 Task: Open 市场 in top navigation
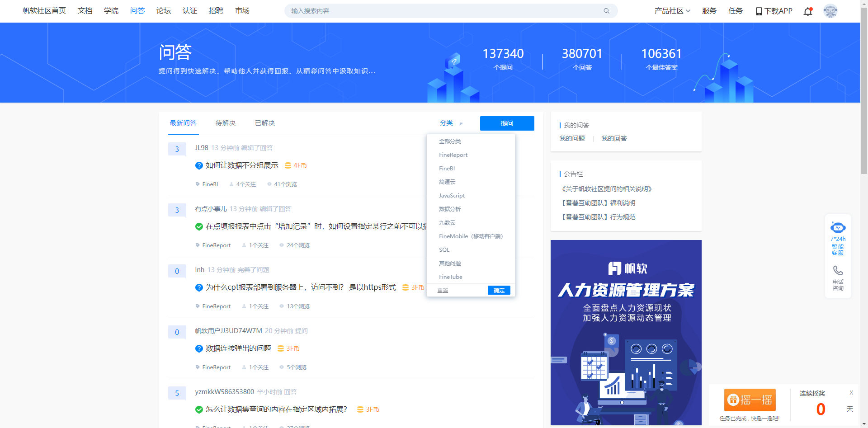pos(242,11)
